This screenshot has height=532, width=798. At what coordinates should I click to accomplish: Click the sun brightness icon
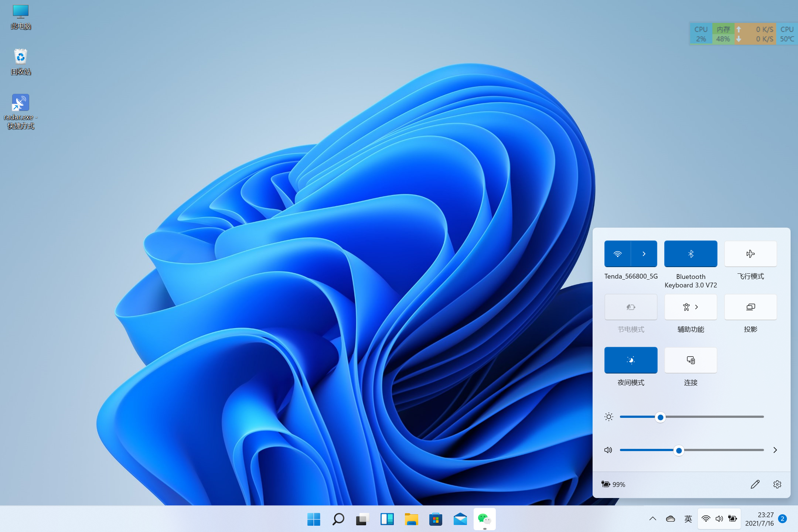pyautogui.click(x=609, y=417)
